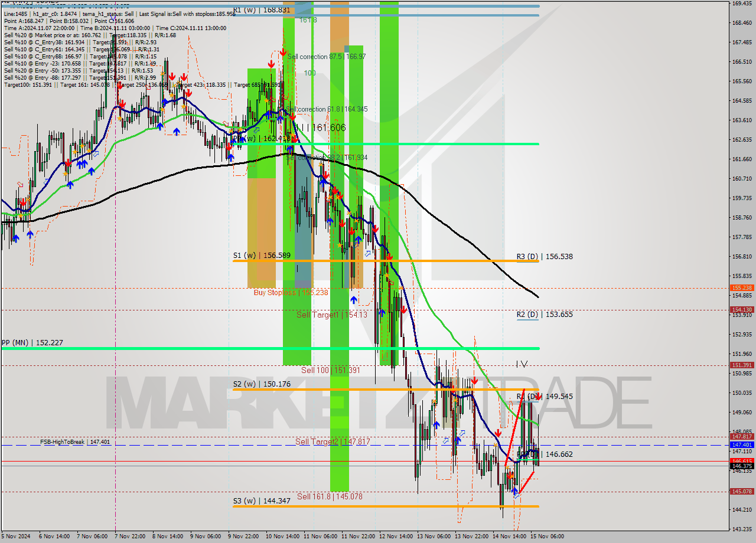Click the 5 Nov 2024 date on time axis
Screen dimensions: 756x543
click(16, 537)
